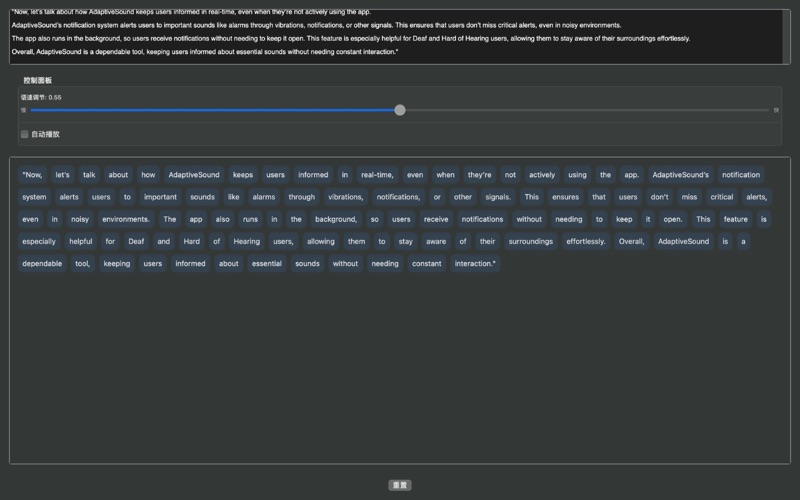Choose the "critical" word chip

(722, 197)
